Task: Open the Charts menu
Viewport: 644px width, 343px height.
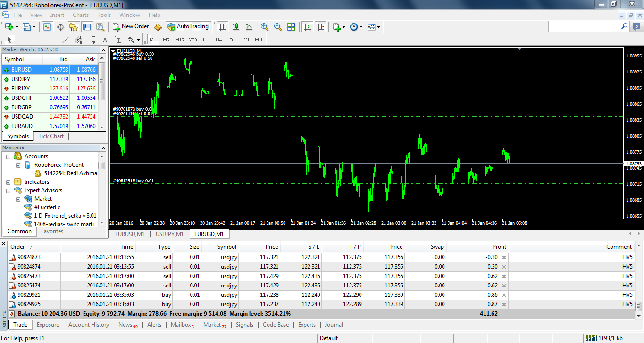Action: pyautogui.click(x=81, y=15)
